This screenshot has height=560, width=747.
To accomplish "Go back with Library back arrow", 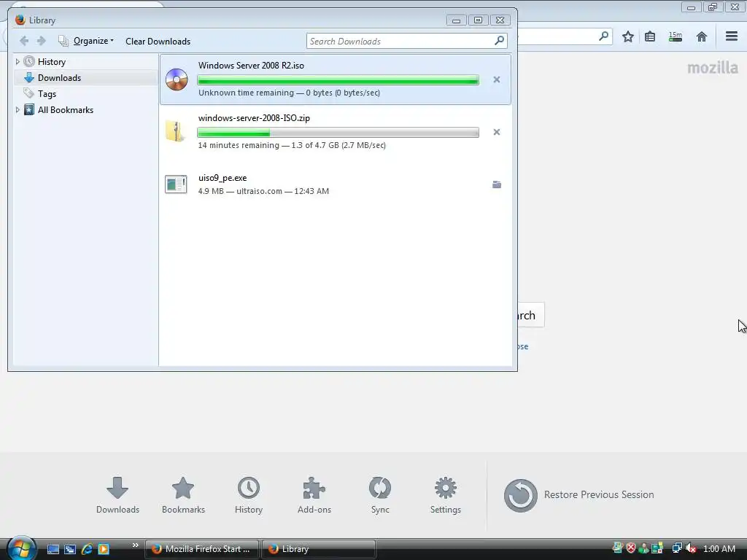I will (x=24, y=41).
